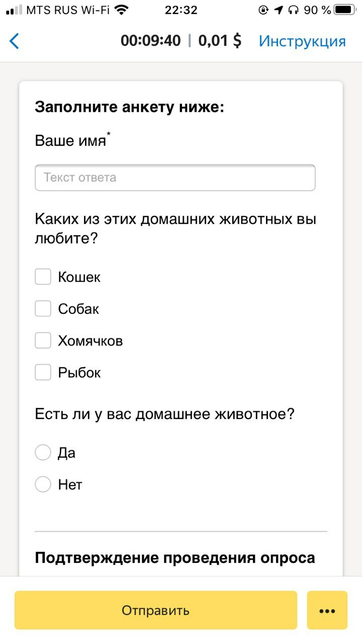This screenshot has height=644, width=362.
Task: Tap the blue back arrow icon
Action: [14, 41]
